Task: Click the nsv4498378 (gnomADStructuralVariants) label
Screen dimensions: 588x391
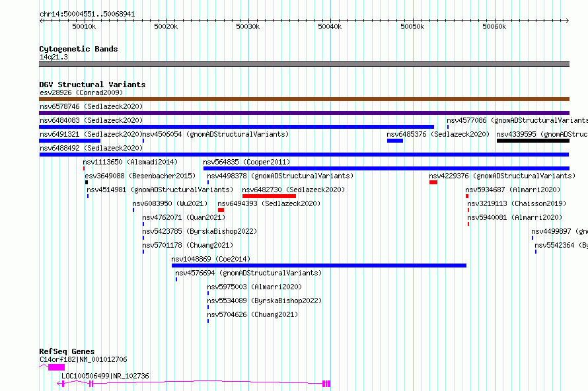Action: coord(280,176)
